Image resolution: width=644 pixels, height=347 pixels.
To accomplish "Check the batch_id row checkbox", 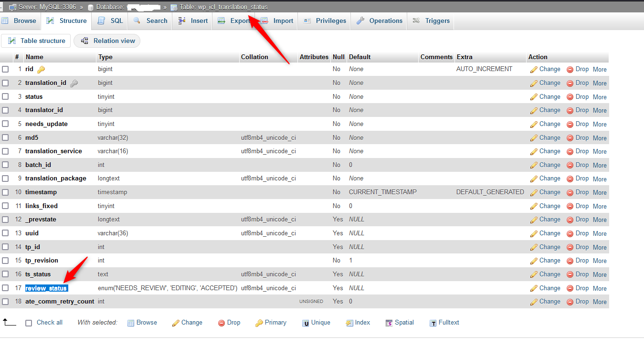I will point(5,165).
